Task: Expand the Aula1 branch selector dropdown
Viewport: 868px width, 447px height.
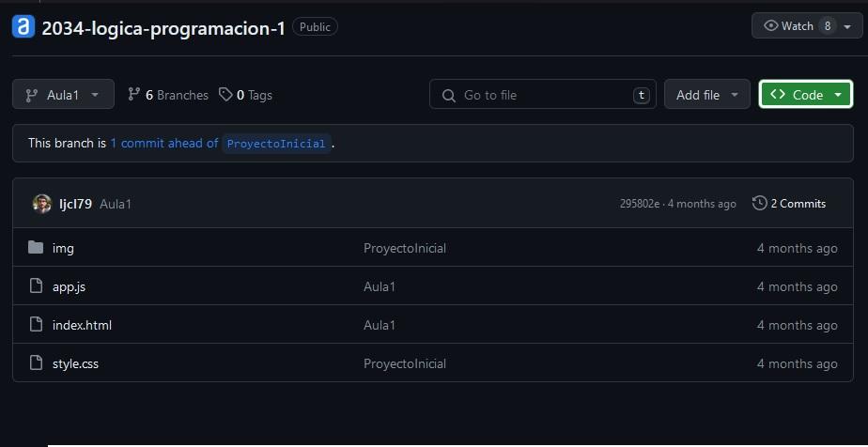Action: coord(63,95)
